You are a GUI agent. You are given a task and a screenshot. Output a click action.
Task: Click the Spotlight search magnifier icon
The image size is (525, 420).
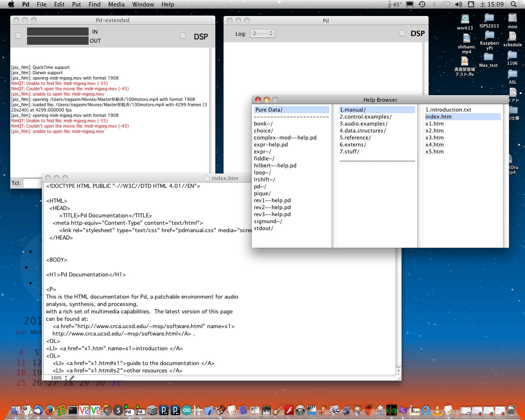point(514,5)
